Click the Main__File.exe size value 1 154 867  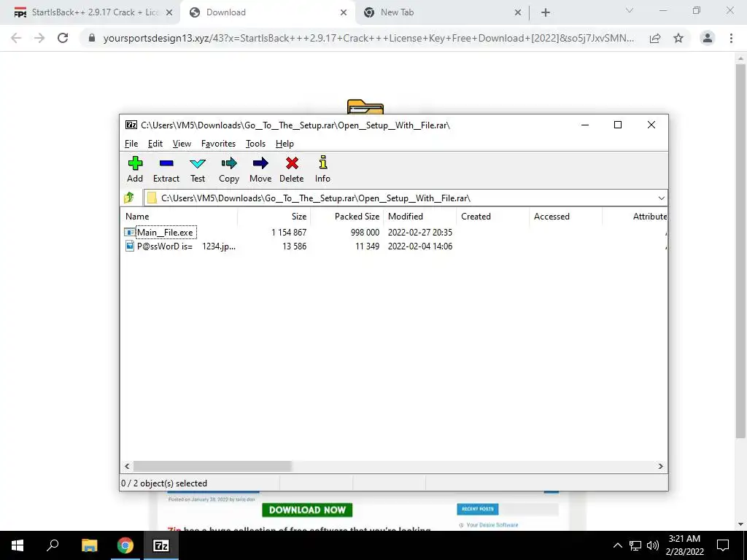pyautogui.click(x=289, y=233)
